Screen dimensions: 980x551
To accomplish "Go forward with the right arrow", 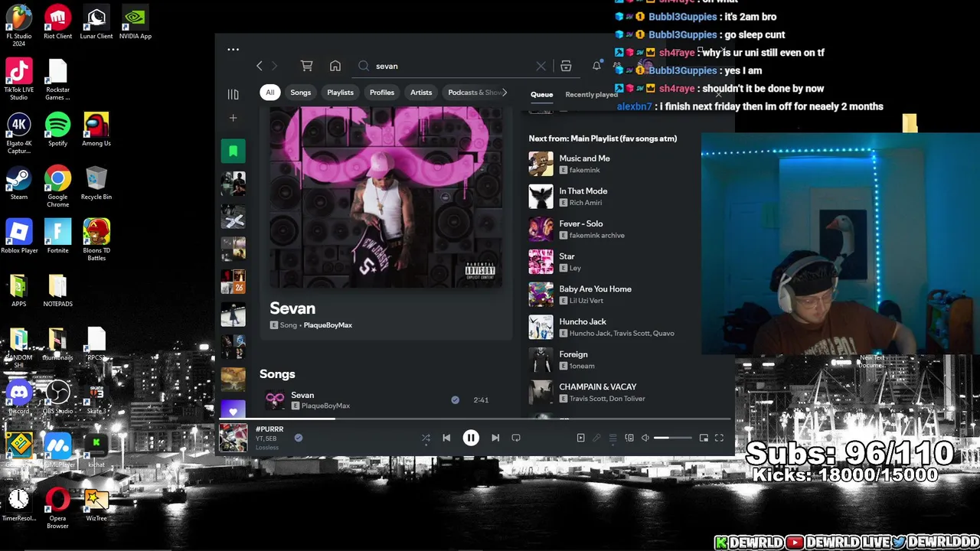I will click(275, 67).
